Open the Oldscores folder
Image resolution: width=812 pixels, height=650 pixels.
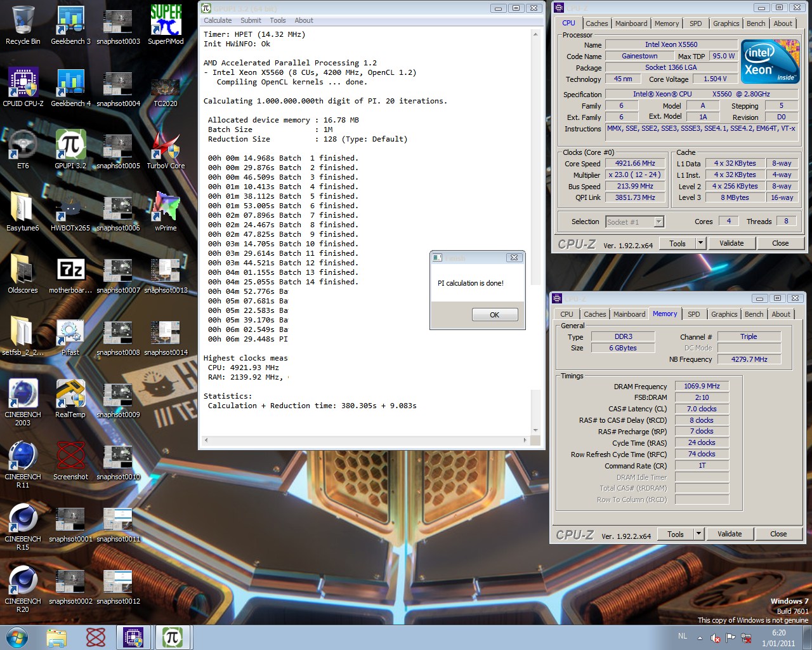tap(23, 274)
